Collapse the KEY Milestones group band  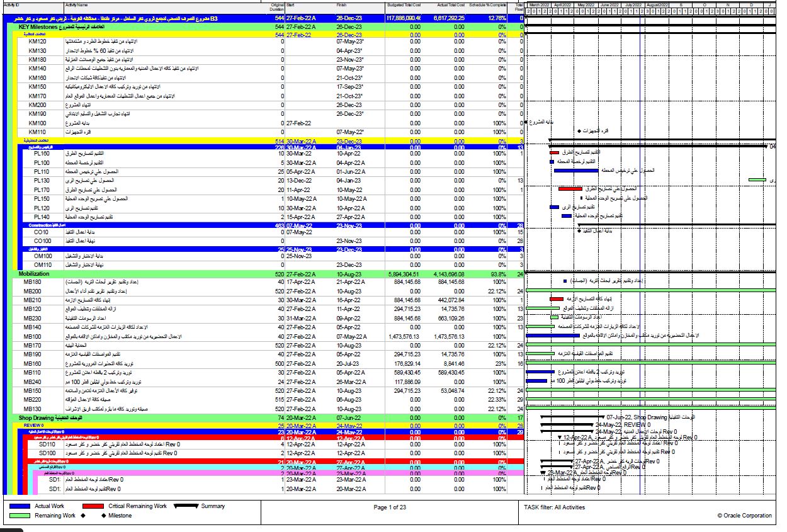[42, 28]
